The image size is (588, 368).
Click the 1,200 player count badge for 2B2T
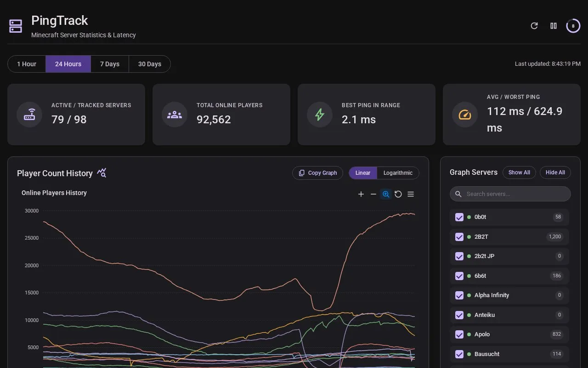(x=555, y=237)
